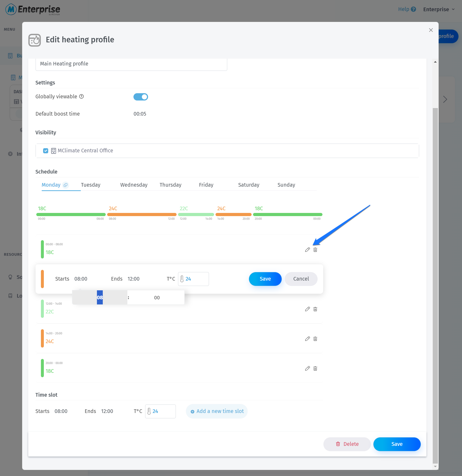The image size is (462, 476).
Task: Remove the 14:00 - 20:00 slot via trash icon
Action: 315,339
